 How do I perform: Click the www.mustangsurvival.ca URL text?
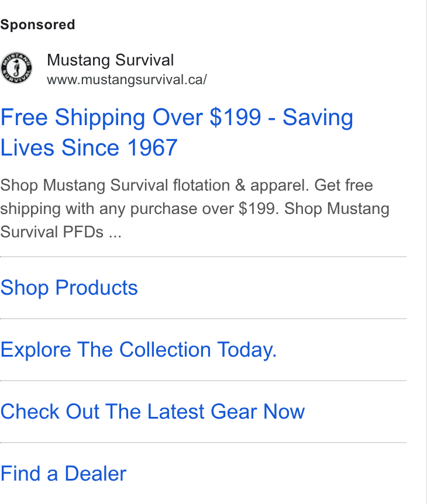127,80
